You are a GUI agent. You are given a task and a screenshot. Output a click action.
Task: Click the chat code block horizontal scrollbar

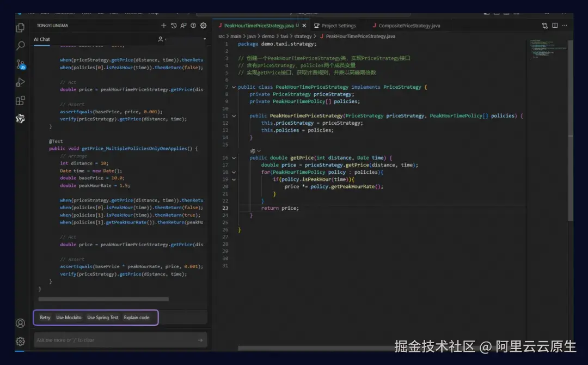click(103, 299)
